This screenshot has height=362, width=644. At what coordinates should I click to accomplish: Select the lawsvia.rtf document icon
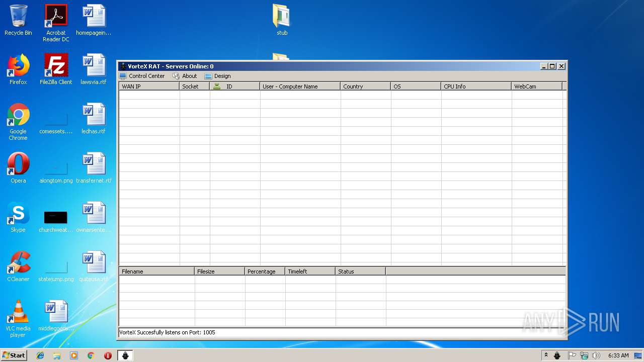(x=94, y=69)
